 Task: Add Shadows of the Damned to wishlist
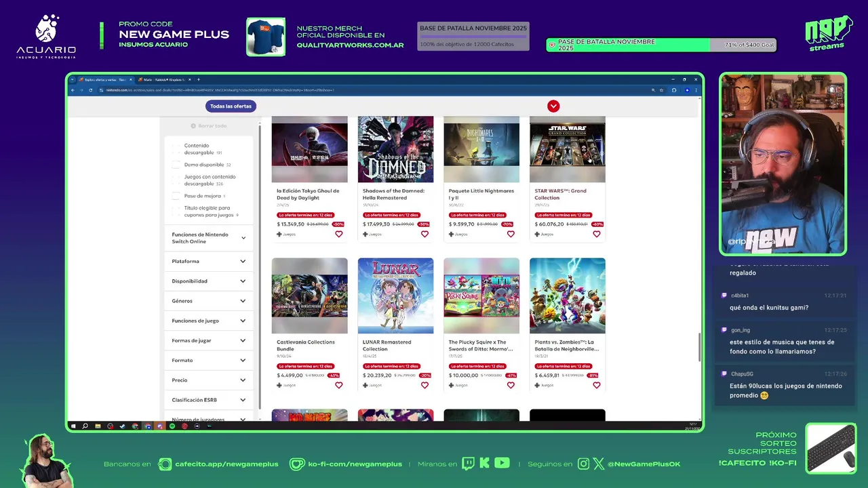click(425, 234)
